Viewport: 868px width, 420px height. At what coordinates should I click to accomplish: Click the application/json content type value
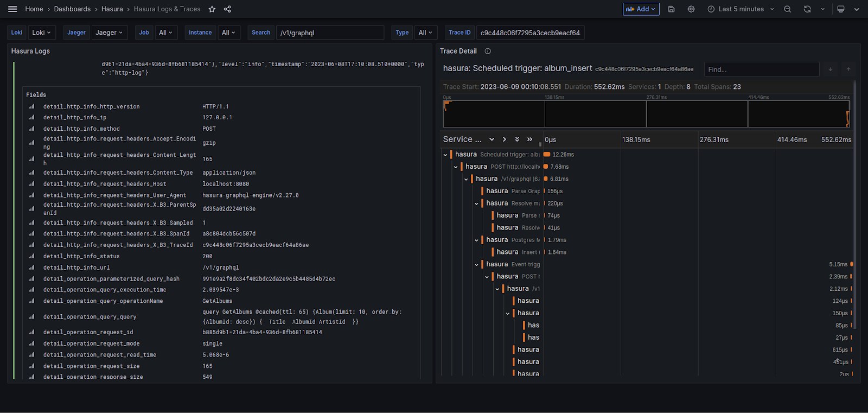click(x=229, y=173)
